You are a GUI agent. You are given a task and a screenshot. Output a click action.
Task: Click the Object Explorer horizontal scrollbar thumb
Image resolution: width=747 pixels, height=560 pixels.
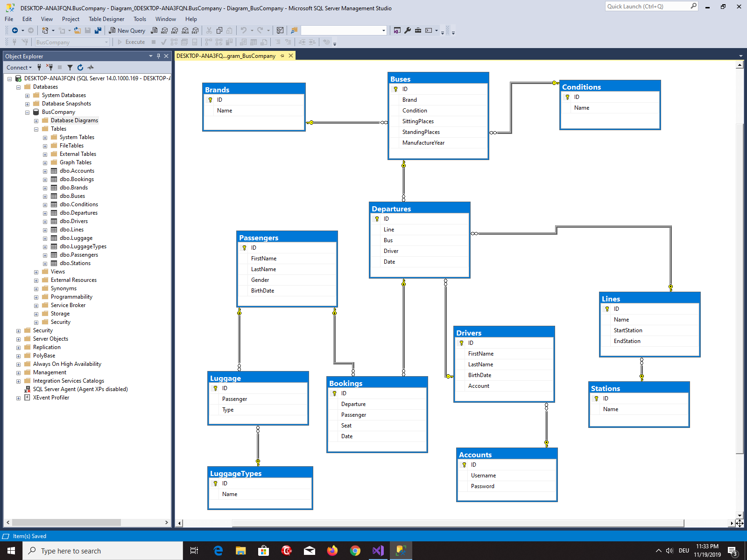66,522
